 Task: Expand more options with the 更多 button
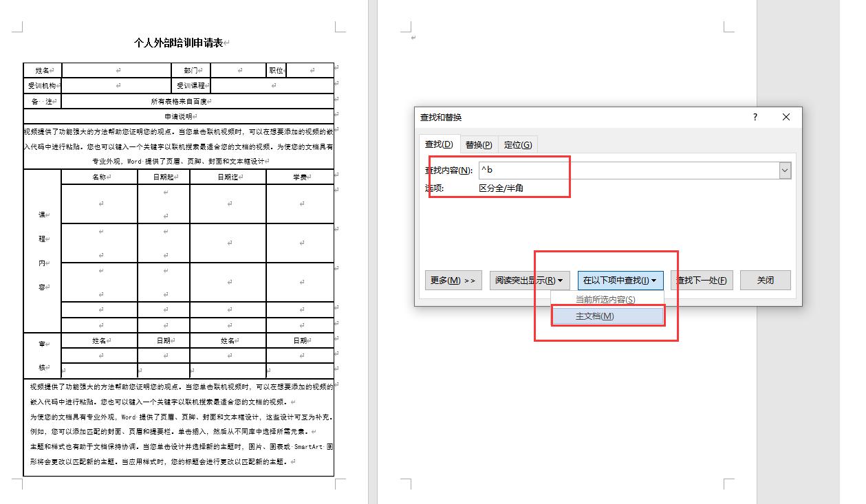453,280
